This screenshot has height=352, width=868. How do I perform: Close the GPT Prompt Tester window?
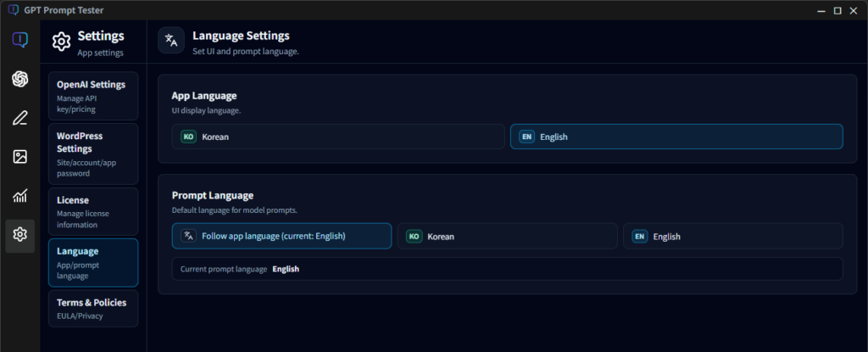[853, 10]
